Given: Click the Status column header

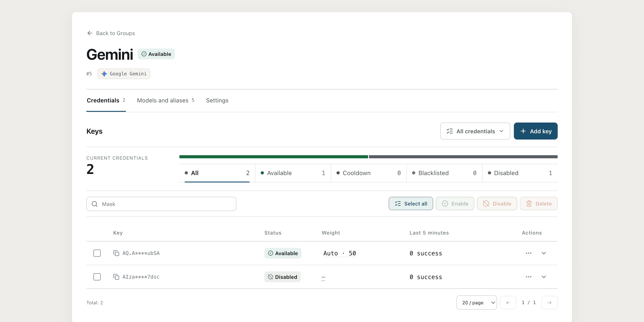Looking at the screenshot, I should [x=273, y=233].
